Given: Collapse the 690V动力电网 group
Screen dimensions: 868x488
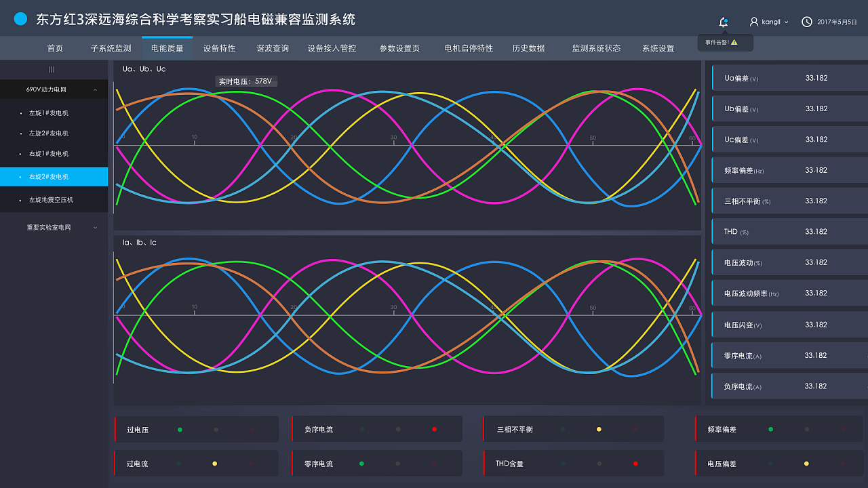Looking at the screenshot, I should click(95, 89).
